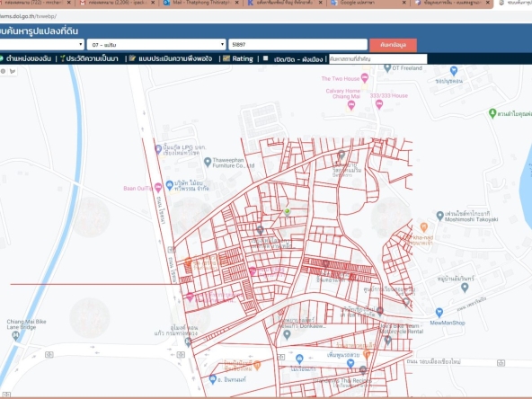Click the MewManShop shopping pin

click(x=439, y=313)
